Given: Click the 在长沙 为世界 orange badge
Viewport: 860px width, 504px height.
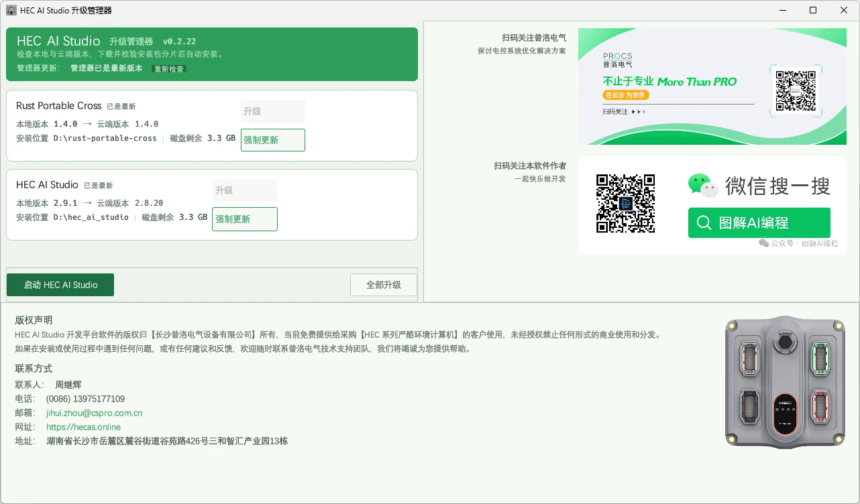Looking at the screenshot, I should click(626, 95).
